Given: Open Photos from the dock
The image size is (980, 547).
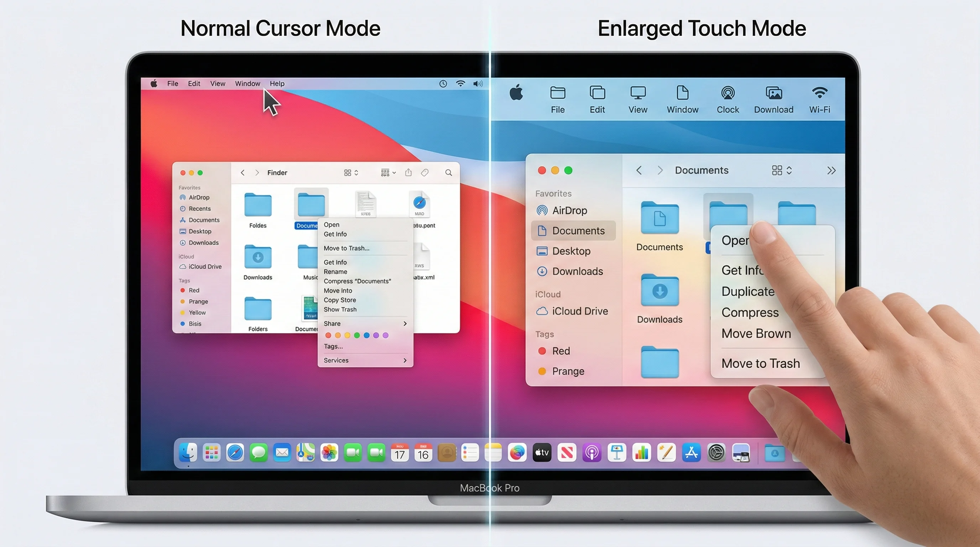Looking at the screenshot, I should 329,453.
